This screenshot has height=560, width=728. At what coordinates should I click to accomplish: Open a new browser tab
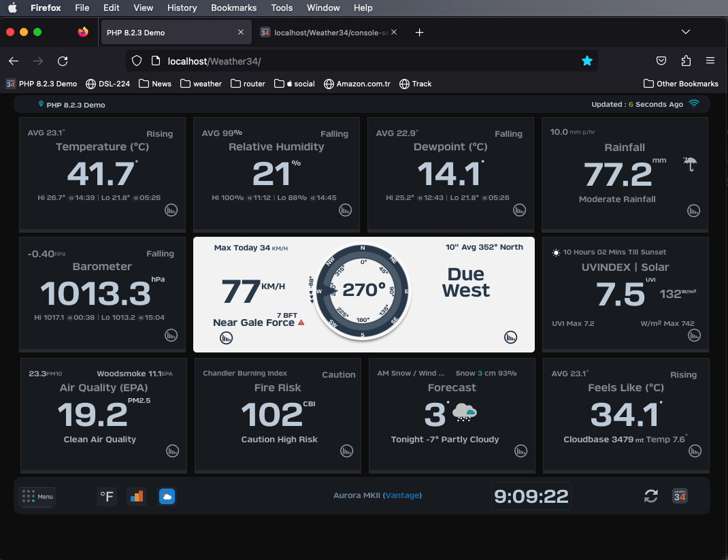419,32
